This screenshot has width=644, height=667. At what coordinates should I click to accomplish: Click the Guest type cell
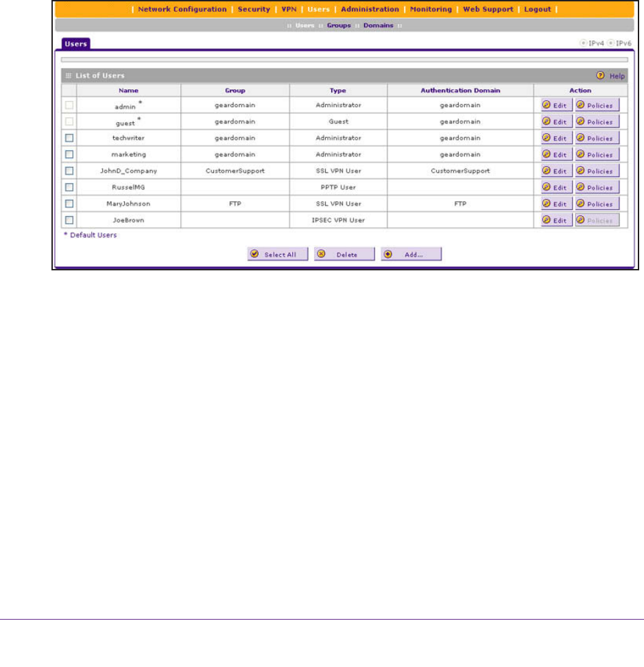tap(338, 121)
